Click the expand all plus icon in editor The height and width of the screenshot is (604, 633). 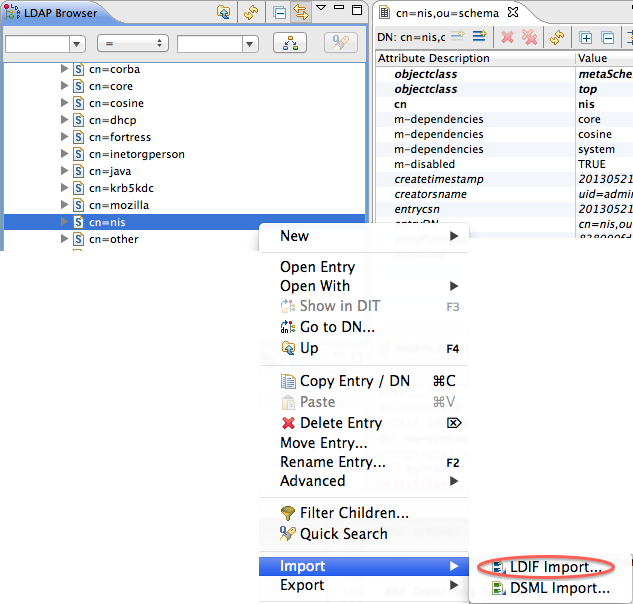coord(586,37)
